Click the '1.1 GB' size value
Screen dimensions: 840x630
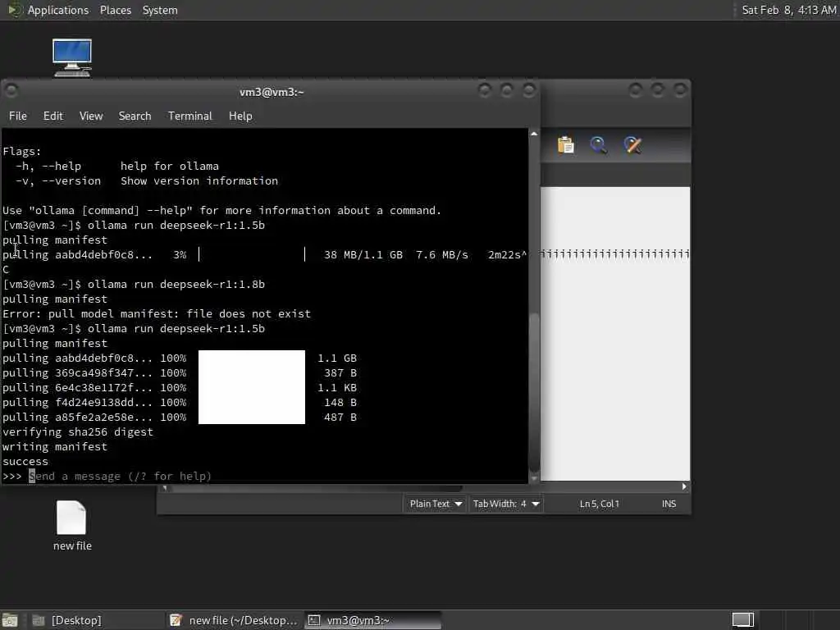(x=337, y=358)
